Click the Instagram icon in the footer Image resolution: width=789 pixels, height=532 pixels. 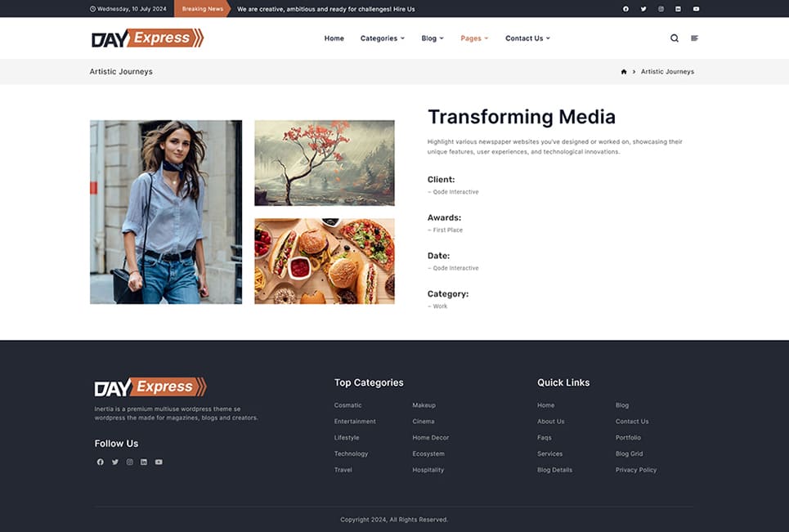click(129, 462)
